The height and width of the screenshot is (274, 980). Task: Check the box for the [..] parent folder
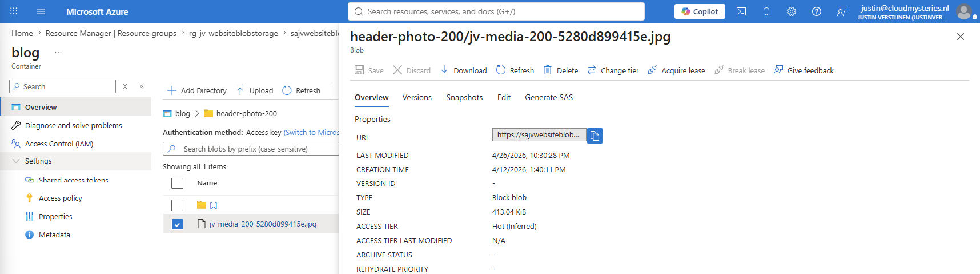[178, 205]
